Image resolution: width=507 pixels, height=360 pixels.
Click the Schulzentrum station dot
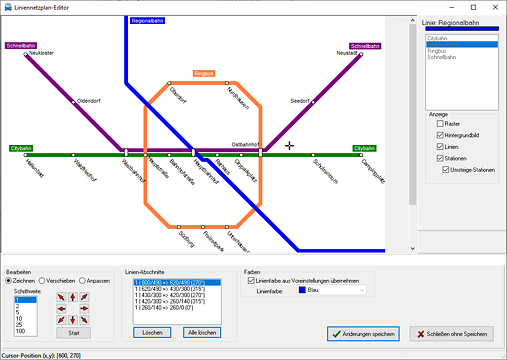tap(313, 155)
